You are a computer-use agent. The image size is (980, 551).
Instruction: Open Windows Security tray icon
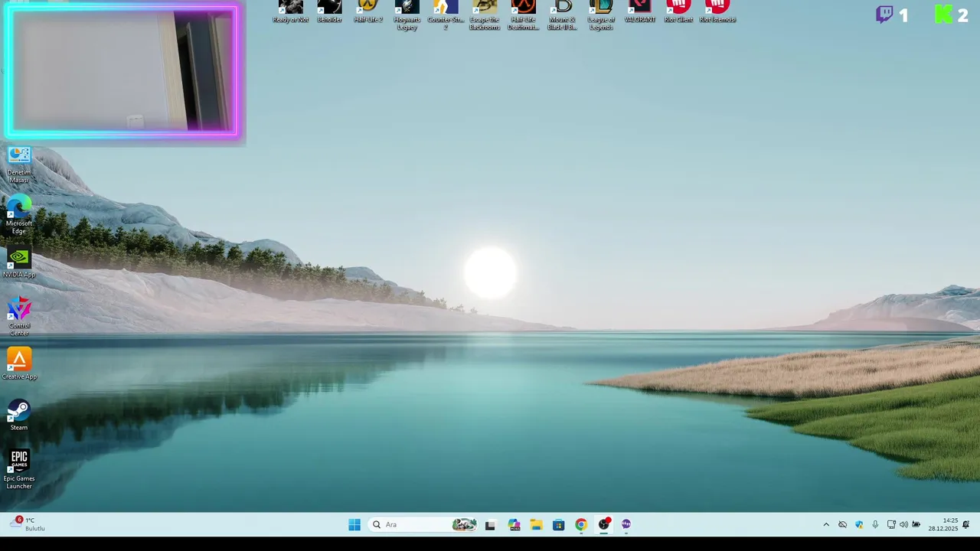[859, 524]
